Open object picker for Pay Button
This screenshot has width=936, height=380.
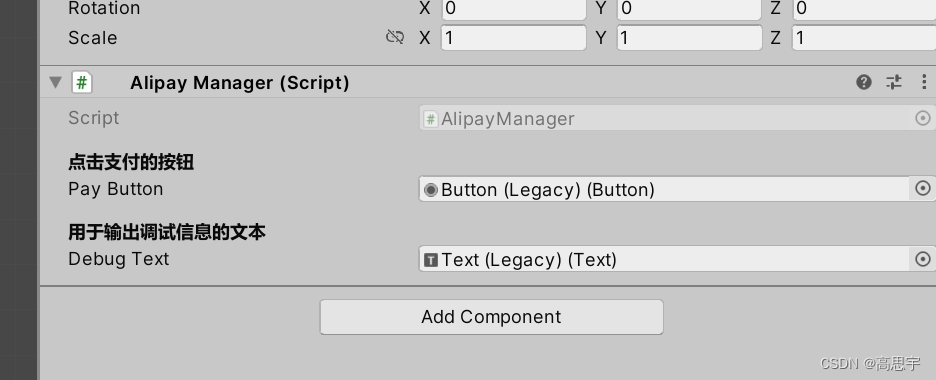click(923, 189)
